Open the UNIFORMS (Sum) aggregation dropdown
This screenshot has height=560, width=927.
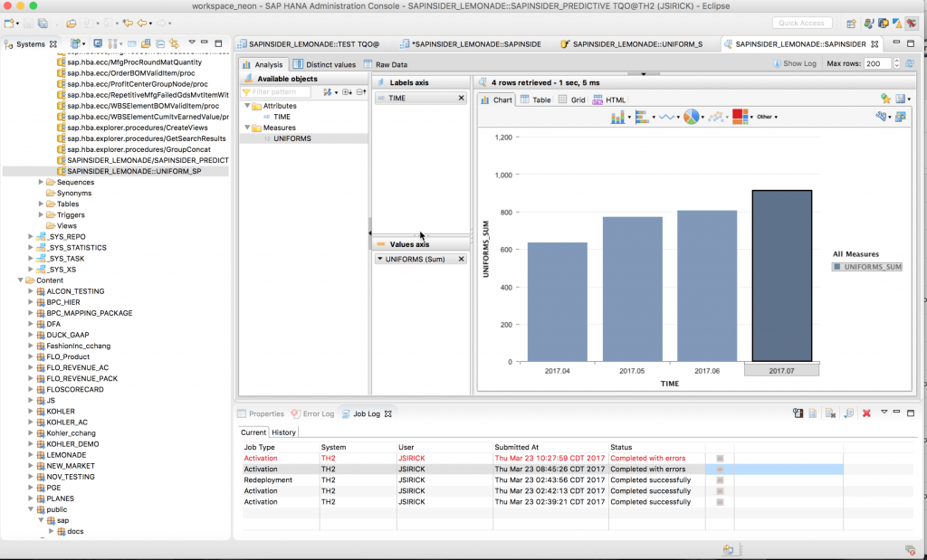point(379,259)
